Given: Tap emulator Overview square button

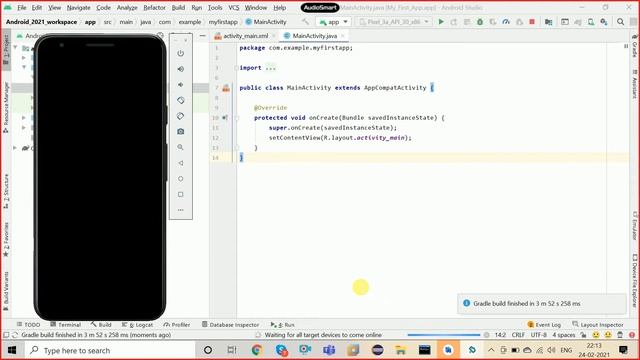Looking at the screenshot, I should click(x=181, y=194).
